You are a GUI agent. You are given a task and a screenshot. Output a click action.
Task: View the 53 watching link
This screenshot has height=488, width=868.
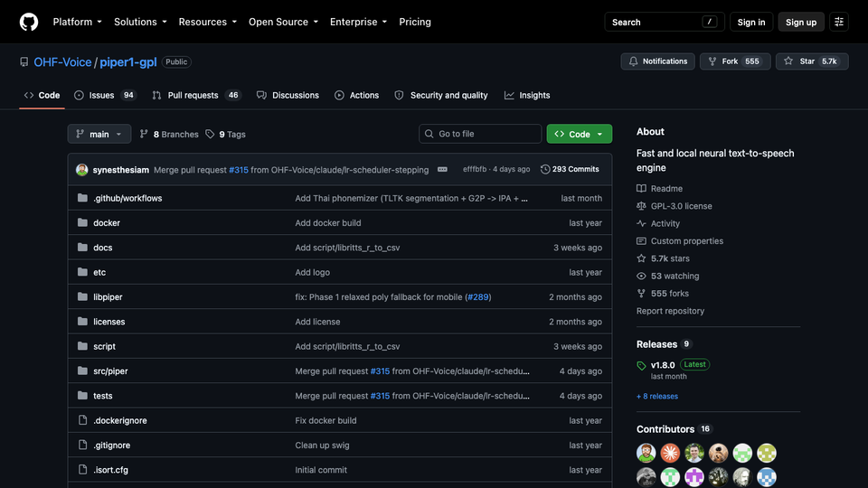(x=667, y=277)
